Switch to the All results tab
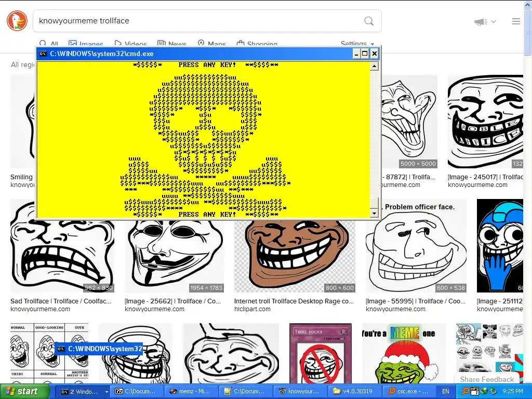Viewport: 532px width, 399px height. (48, 44)
